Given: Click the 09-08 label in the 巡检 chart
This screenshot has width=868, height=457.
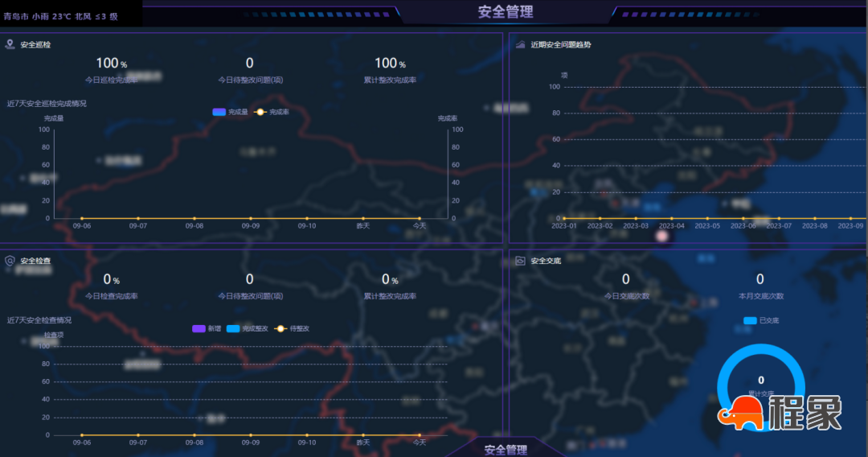Looking at the screenshot, I should click(x=194, y=226).
